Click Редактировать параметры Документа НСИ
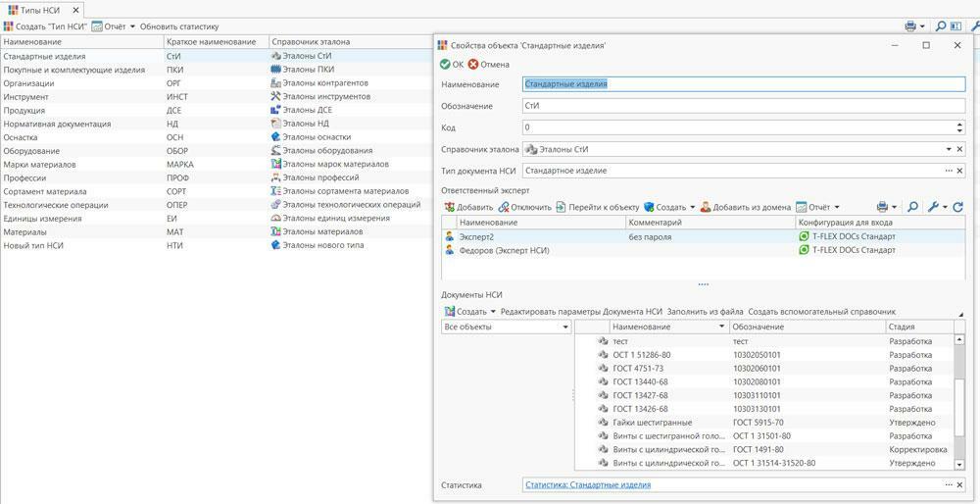The width and height of the screenshot is (980, 504). pyautogui.click(x=581, y=312)
